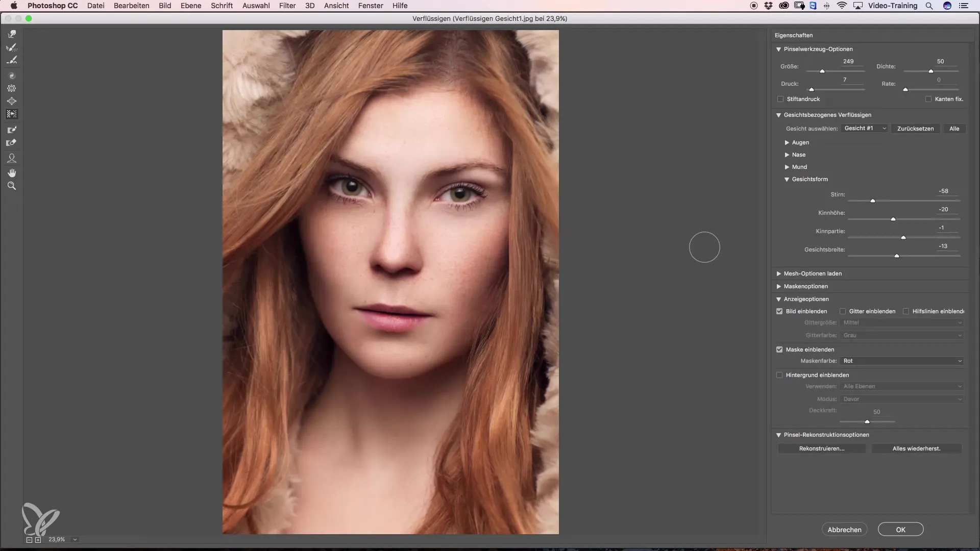Open the Ansicht menu
The image size is (980, 551).
click(336, 6)
